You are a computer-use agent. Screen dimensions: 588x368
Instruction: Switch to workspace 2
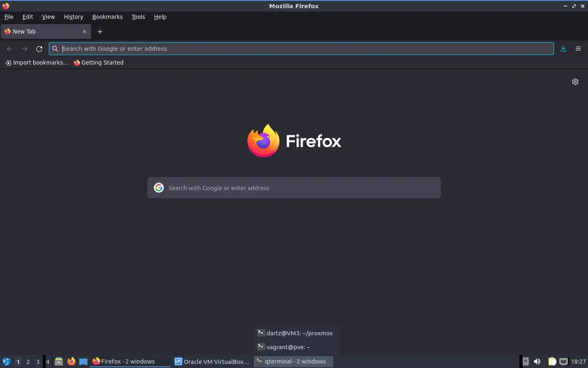[28, 361]
